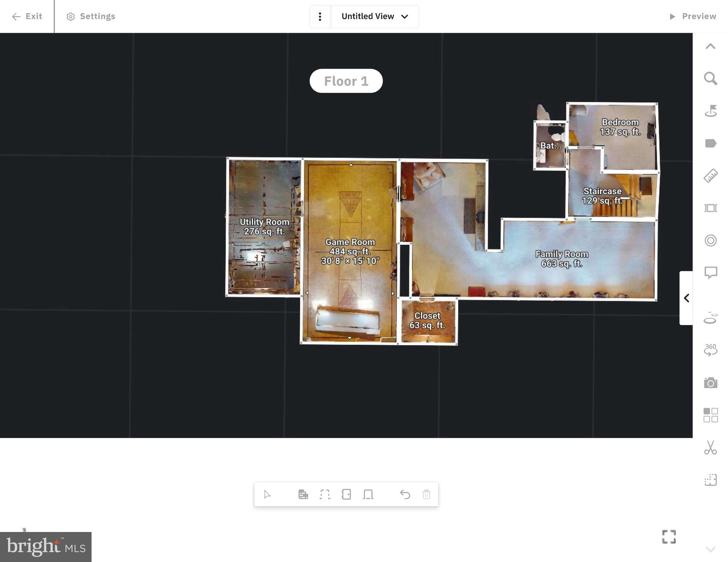The width and height of the screenshot is (728, 562).
Task: Select the open doorway tool
Action: coord(368,495)
